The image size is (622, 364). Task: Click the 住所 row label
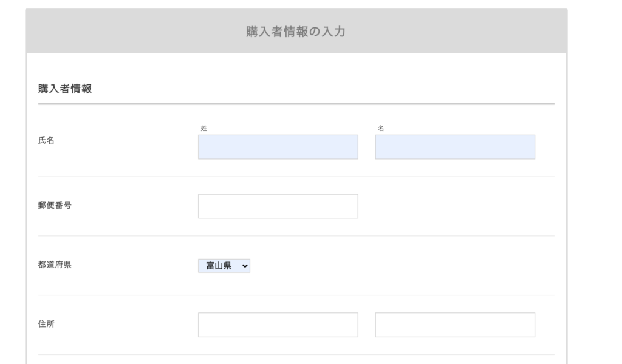coord(47,324)
